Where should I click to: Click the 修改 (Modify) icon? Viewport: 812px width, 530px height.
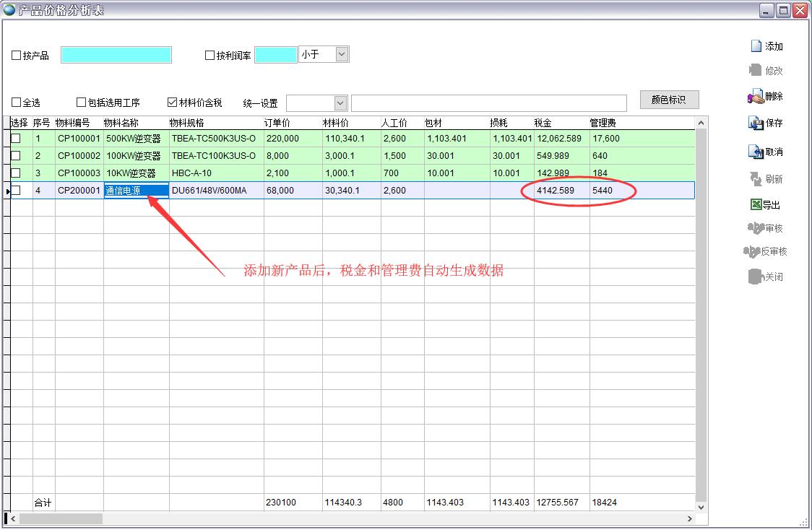pos(756,71)
